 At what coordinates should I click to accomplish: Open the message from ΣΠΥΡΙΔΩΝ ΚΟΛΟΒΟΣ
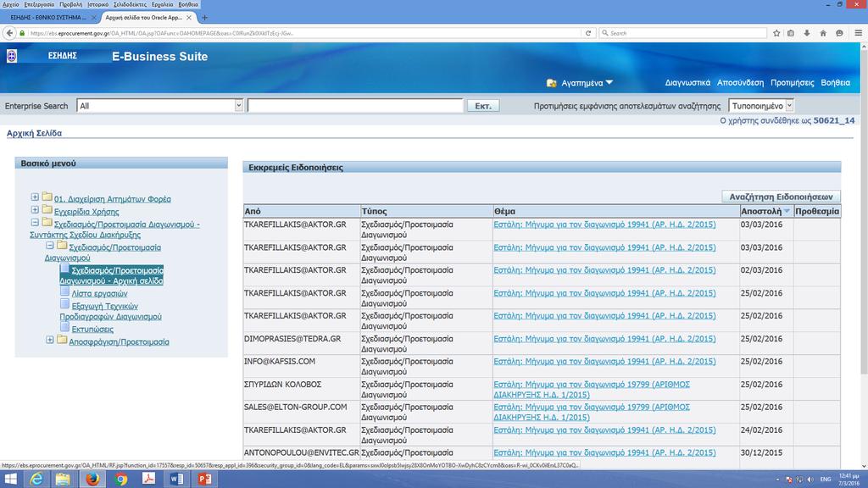[x=592, y=390]
